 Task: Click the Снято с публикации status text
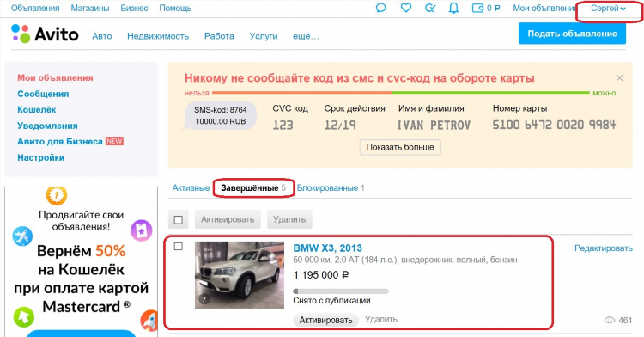pyautogui.click(x=331, y=300)
